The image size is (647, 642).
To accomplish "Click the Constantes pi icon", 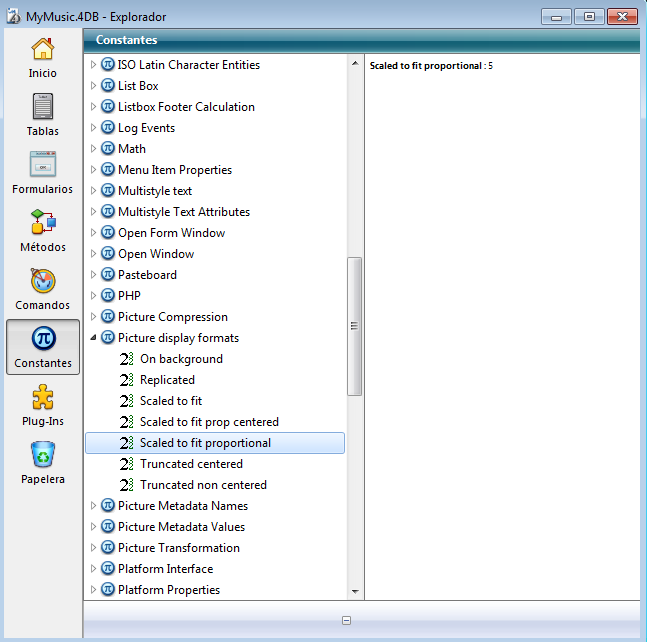I will click(42, 340).
